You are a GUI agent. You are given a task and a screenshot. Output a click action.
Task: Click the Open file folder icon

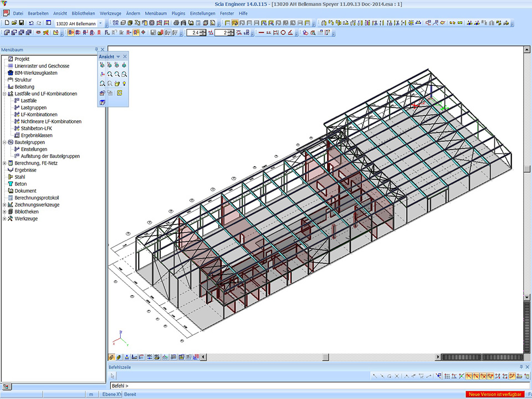[14, 23]
